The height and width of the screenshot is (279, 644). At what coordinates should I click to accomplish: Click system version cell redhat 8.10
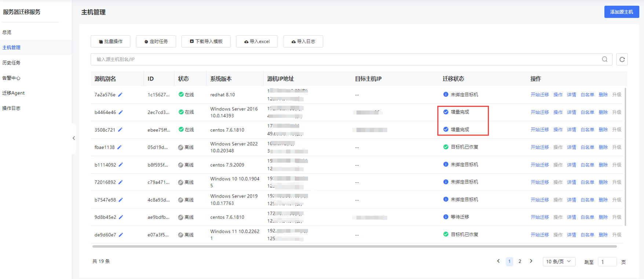click(x=223, y=95)
